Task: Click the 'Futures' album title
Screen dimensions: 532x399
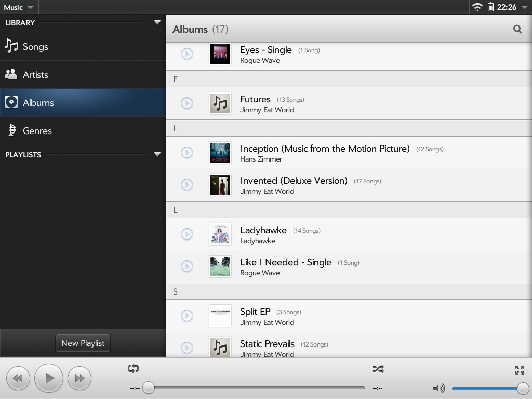Action: 255,99
